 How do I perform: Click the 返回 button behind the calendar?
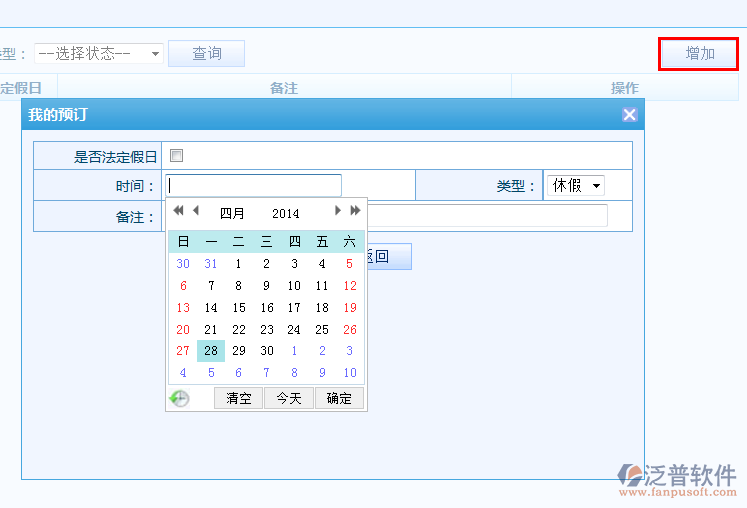tap(389, 256)
